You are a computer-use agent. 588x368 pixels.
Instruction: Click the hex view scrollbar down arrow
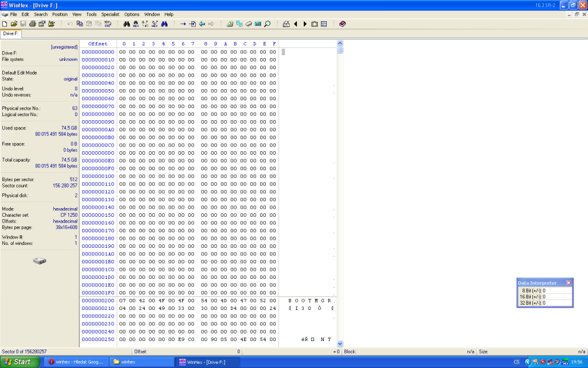339,343
